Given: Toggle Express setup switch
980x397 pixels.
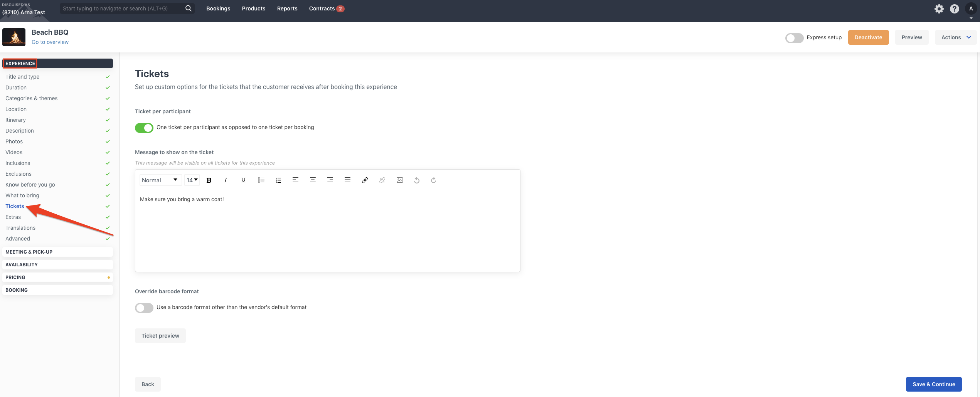Looking at the screenshot, I should pos(794,38).
